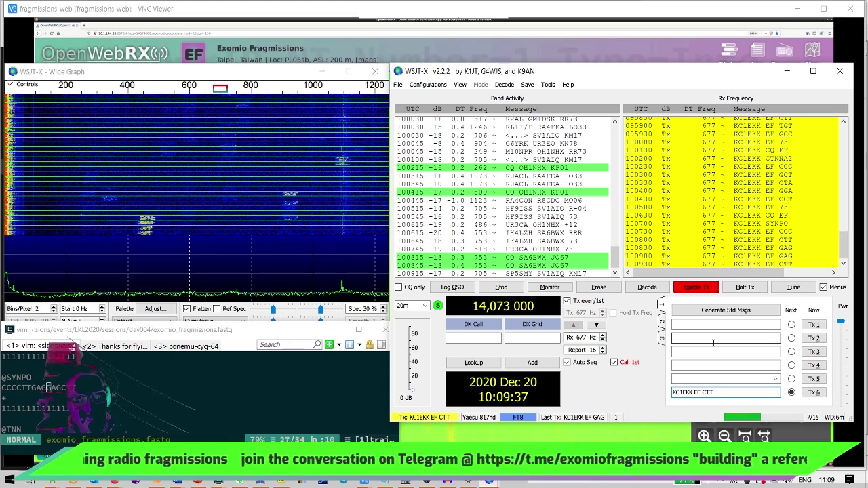The height and width of the screenshot is (488, 868).
Task: Click the DX Call input field
Action: point(473,338)
